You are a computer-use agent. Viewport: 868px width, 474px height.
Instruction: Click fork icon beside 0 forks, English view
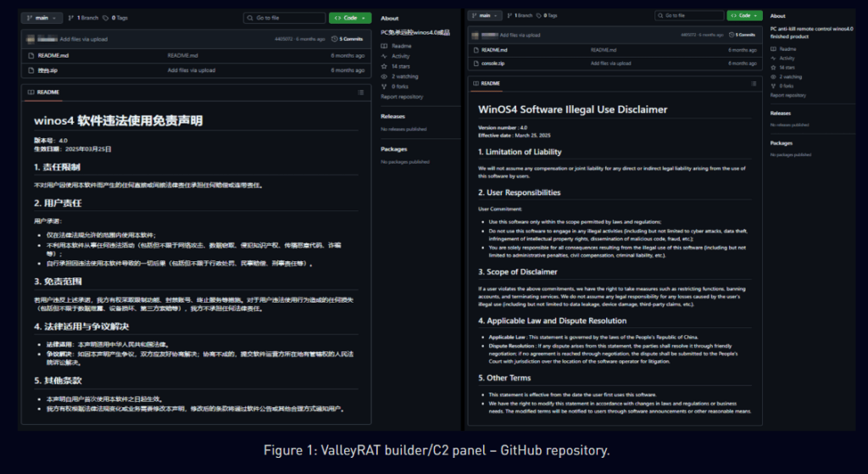coord(773,86)
